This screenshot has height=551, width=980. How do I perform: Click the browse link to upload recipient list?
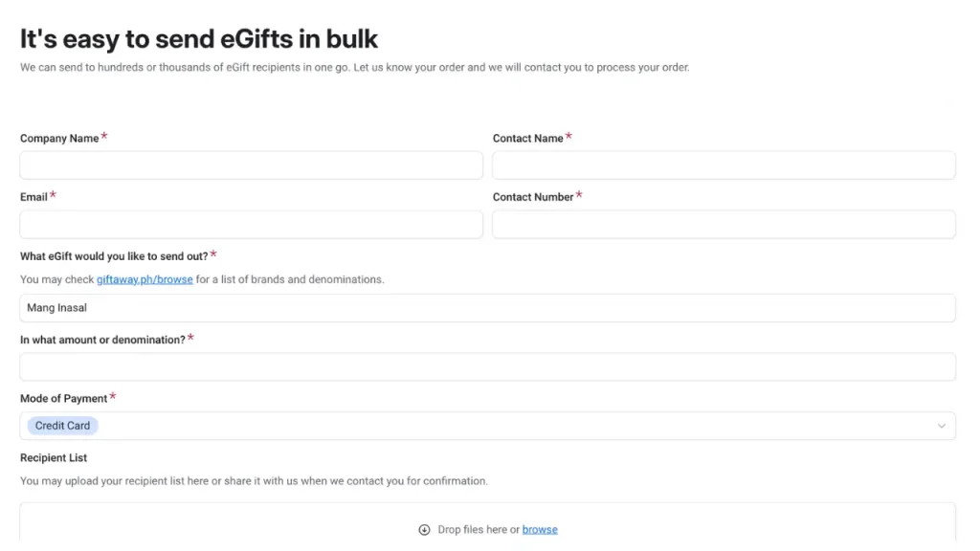[x=540, y=529]
